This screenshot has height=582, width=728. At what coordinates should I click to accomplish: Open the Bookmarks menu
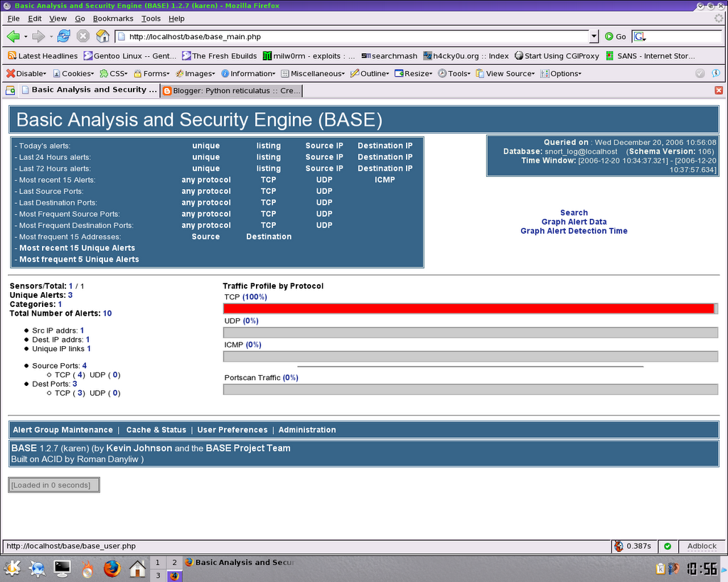[113, 18]
